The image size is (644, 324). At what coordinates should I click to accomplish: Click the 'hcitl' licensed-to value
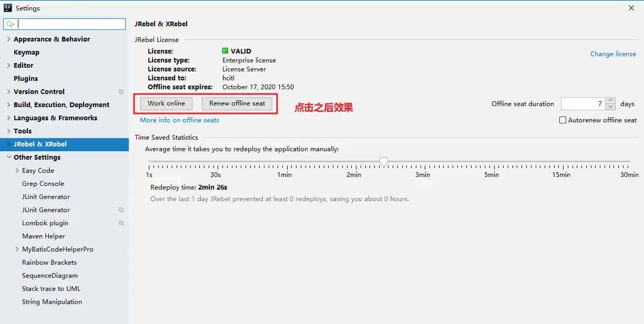[x=228, y=78]
